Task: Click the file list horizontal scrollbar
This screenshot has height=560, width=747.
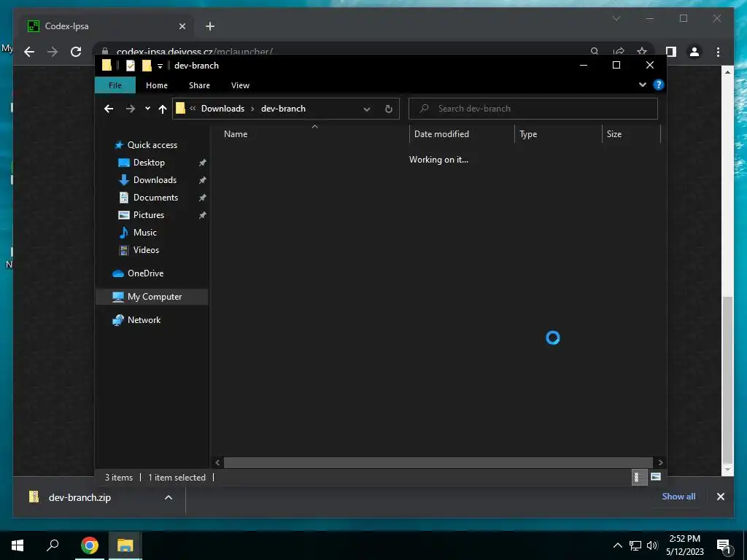Action: 438,462
